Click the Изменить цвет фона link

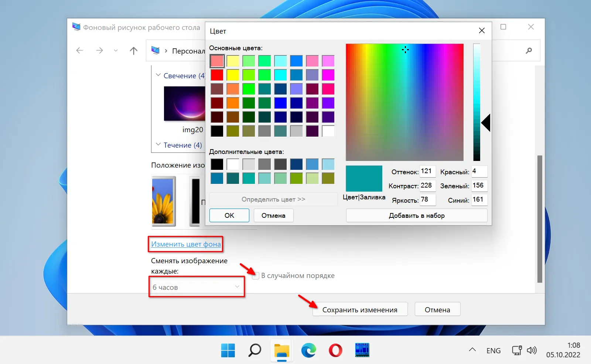tap(186, 244)
